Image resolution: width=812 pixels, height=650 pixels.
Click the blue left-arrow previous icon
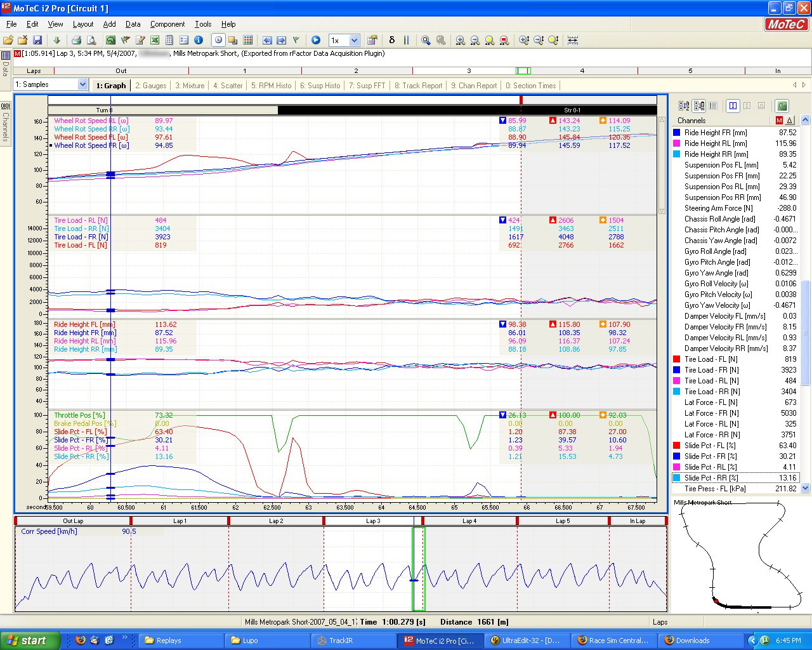[267, 40]
